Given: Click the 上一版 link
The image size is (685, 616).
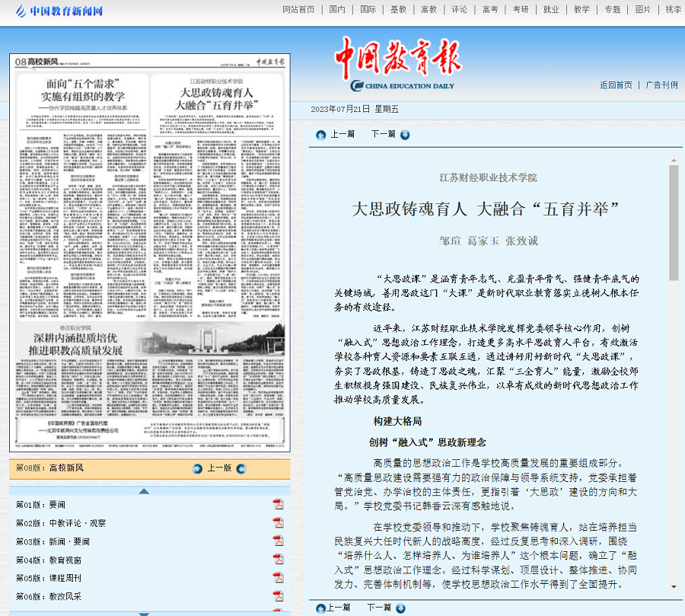Looking at the screenshot, I should 219,468.
